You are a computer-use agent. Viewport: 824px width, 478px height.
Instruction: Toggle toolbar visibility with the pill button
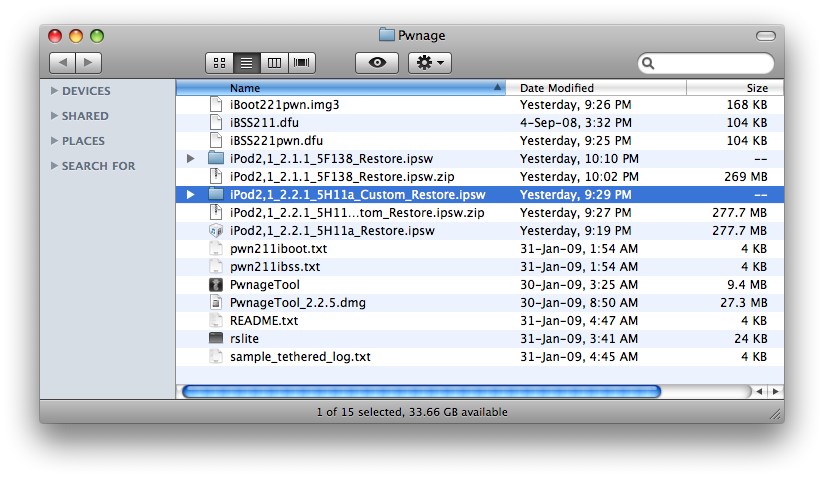(x=765, y=36)
